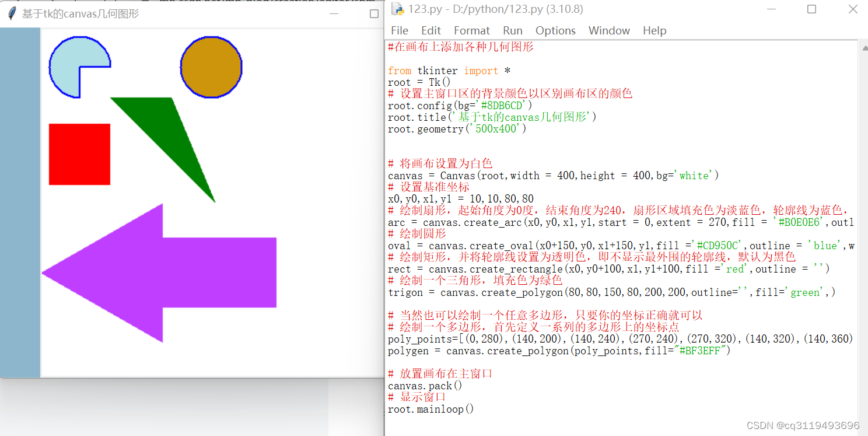The height and width of the screenshot is (436, 868).
Task: Click the golden circle shape
Action: tap(211, 67)
